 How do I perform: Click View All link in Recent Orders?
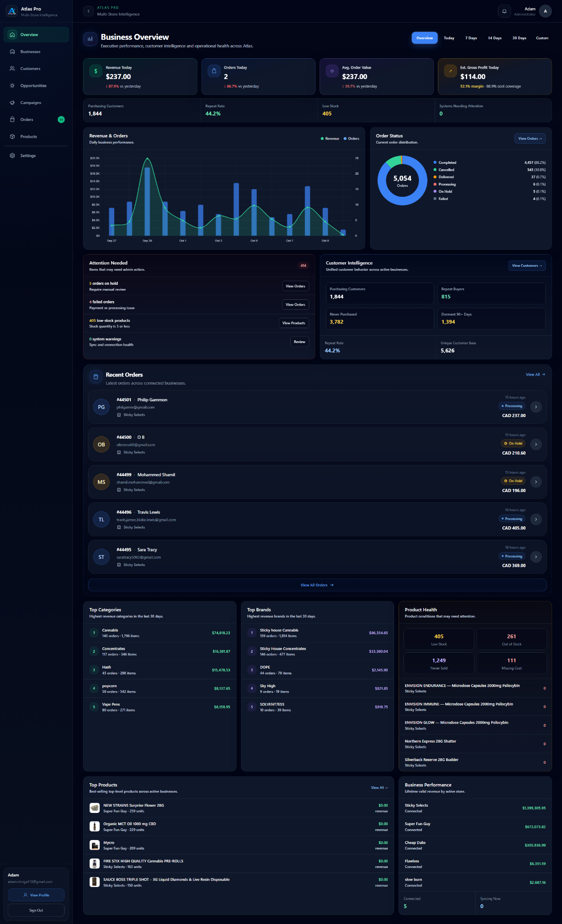point(535,375)
